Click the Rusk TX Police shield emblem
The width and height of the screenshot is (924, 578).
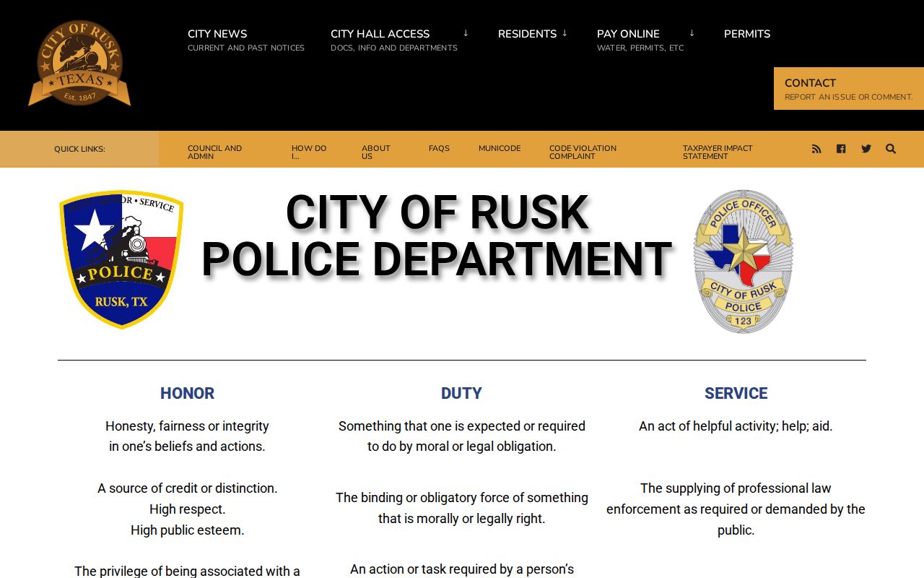click(x=121, y=259)
